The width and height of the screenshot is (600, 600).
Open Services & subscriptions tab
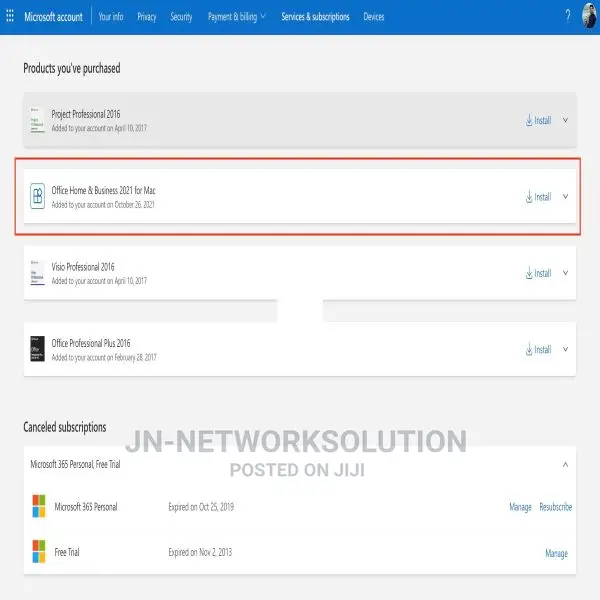pyautogui.click(x=315, y=17)
